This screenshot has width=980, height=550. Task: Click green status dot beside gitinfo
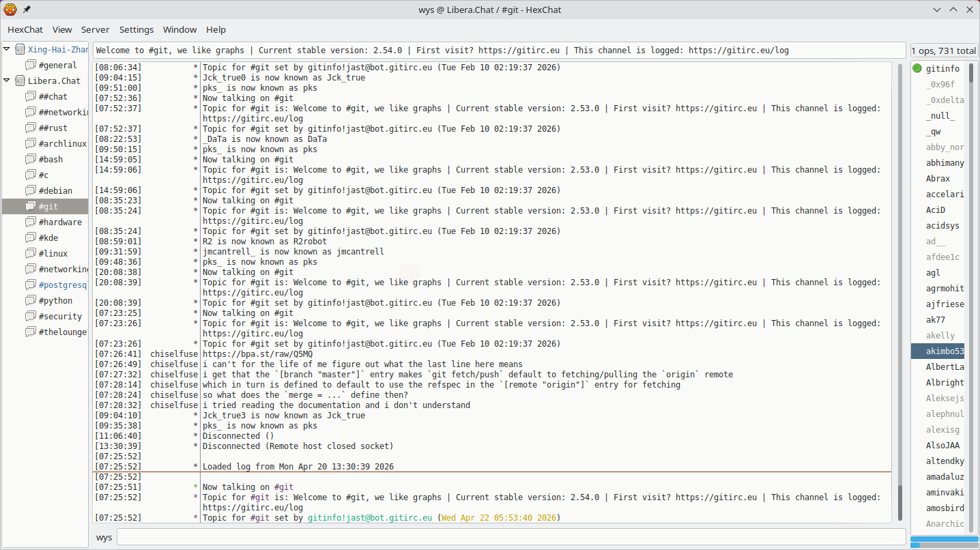(x=917, y=68)
